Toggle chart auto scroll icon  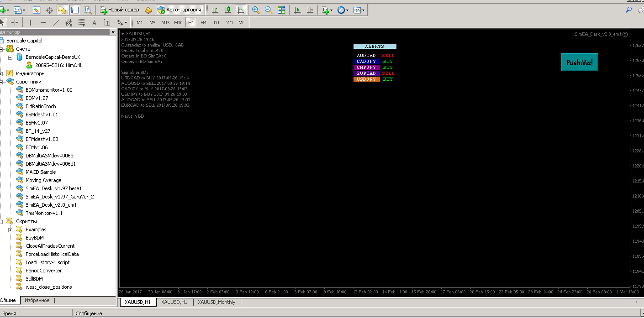(297, 10)
